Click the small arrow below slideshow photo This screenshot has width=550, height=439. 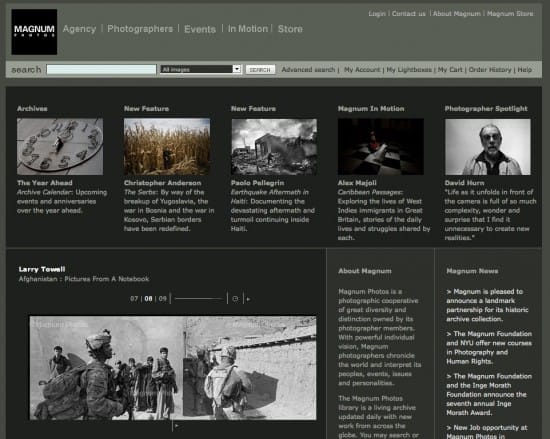pyautogui.click(x=176, y=426)
